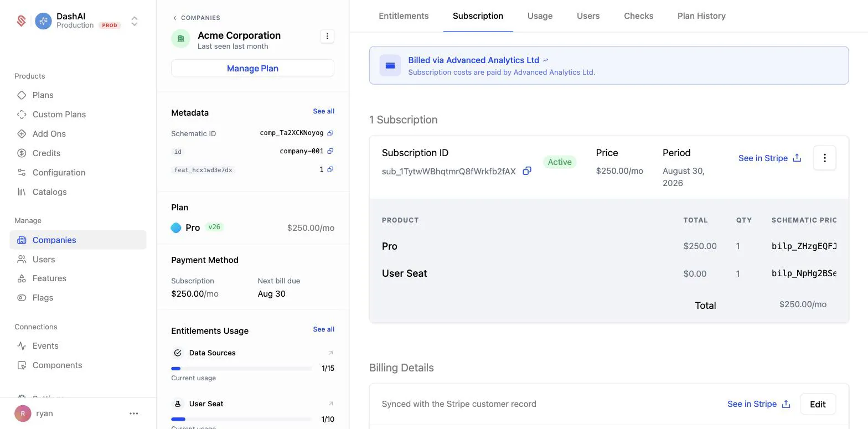The width and height of the screenshot is (868, 429).
Task: Select the Subscription tab
Action: coord(478,16)
